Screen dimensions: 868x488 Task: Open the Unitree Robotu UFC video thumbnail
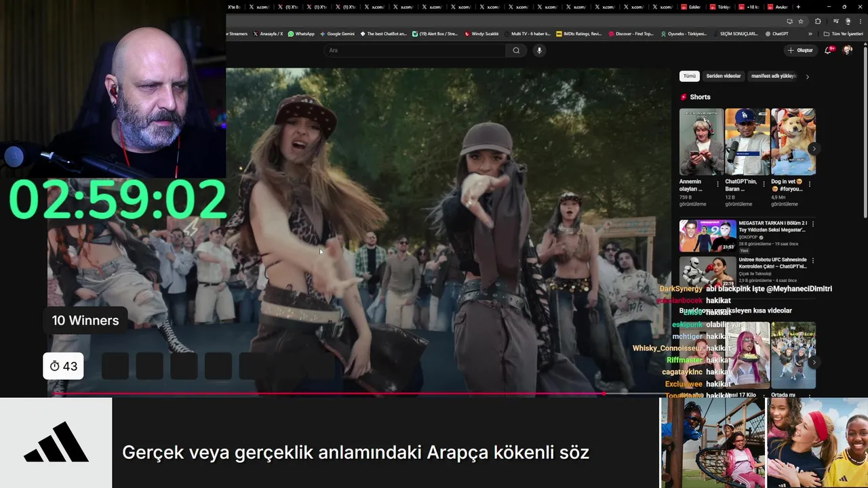pos(708,271)
